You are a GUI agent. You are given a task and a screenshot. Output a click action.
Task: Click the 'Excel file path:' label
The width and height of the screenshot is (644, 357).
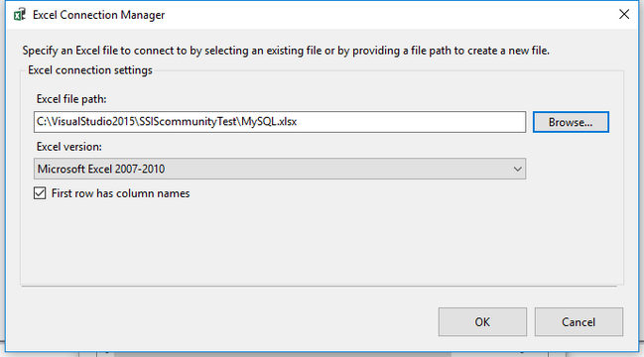pyautogui.click(x=71, y=99)
